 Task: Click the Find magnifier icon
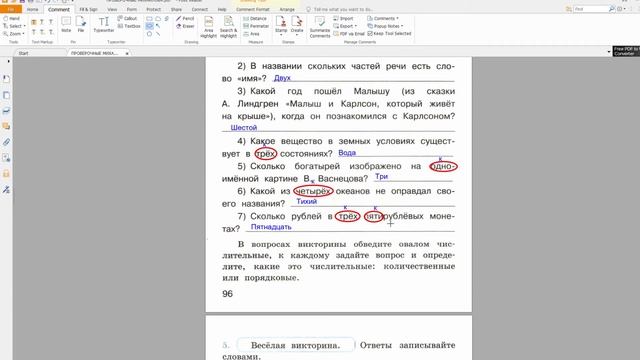tap(612, 9)
